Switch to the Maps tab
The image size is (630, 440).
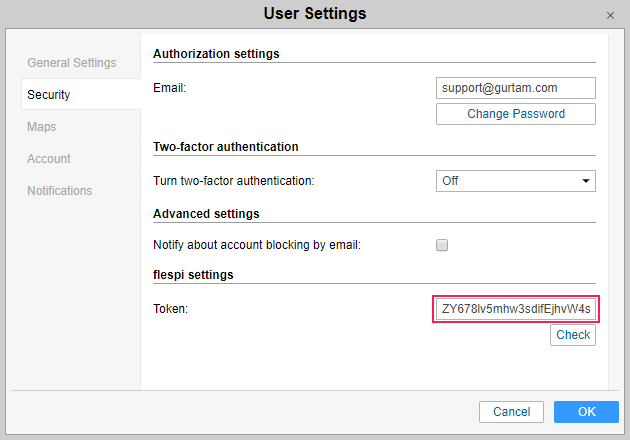[42, 127]
